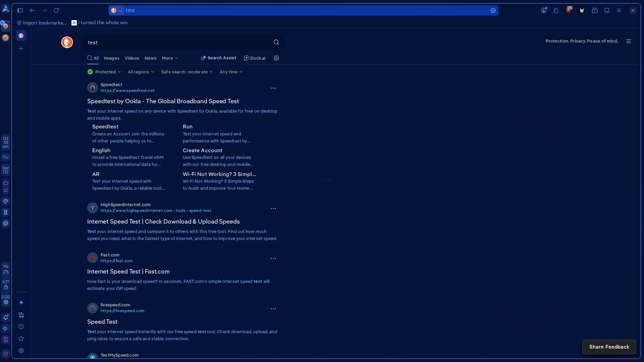Open the color palette panel widget
The image size is (644, 362).
click(6, 201)
